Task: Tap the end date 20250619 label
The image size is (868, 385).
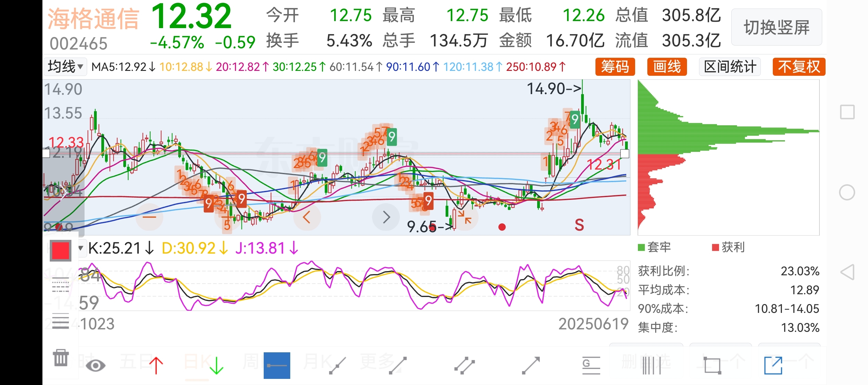Action: pyautogui.click(x=593, y=324)
